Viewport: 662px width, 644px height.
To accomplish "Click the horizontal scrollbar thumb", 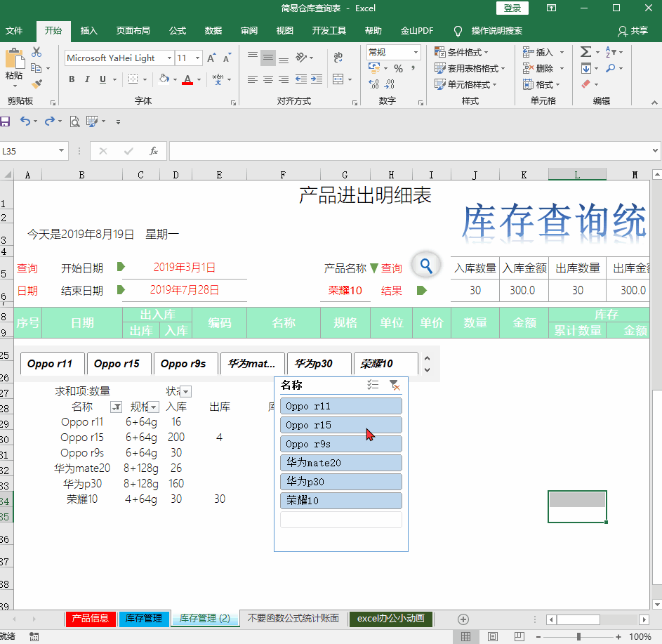I will coord(578,619).
